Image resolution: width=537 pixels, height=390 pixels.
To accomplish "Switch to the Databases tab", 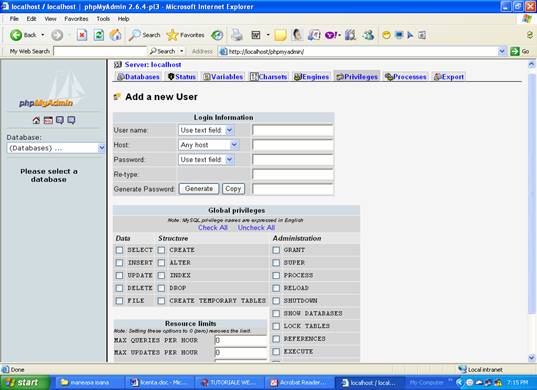I will pos(138,77).
